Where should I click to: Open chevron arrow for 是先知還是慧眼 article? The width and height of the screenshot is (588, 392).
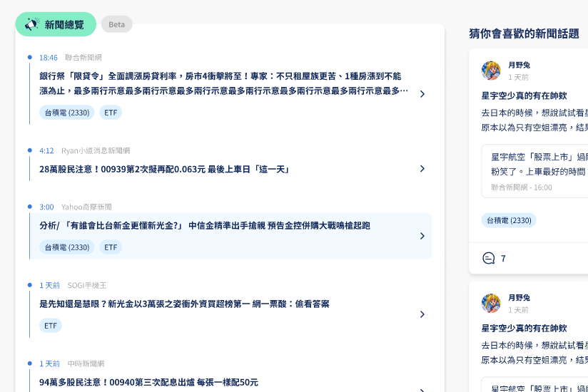coord(422,314)
